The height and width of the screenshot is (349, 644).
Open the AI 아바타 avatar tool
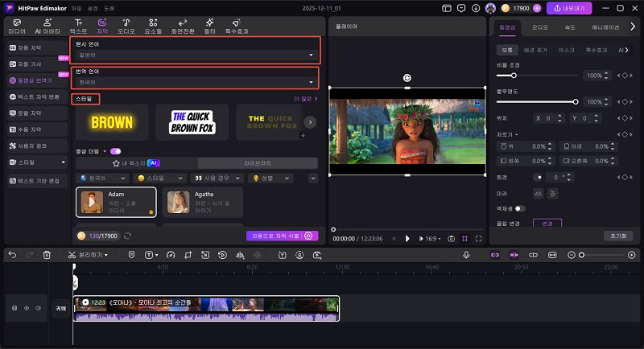47,27
